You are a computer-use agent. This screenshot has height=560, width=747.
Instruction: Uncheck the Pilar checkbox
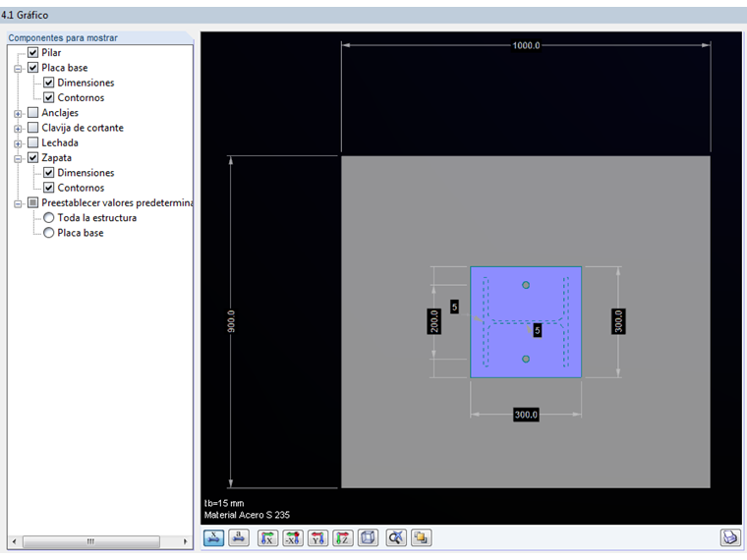32,52
